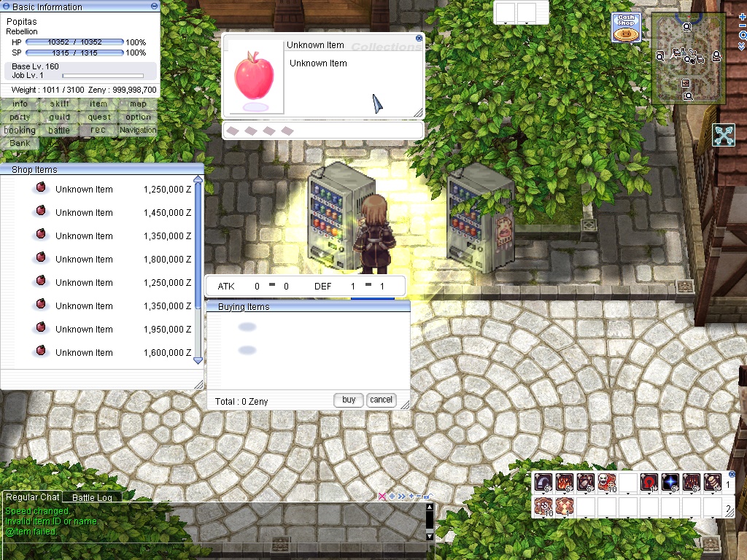Use the blue four-point star skill
Screen dimensions: 747x560
670,483
